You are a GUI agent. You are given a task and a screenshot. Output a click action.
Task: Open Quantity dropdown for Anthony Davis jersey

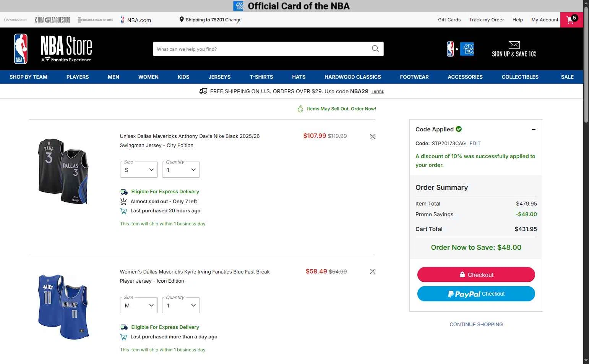coord(181,170)
